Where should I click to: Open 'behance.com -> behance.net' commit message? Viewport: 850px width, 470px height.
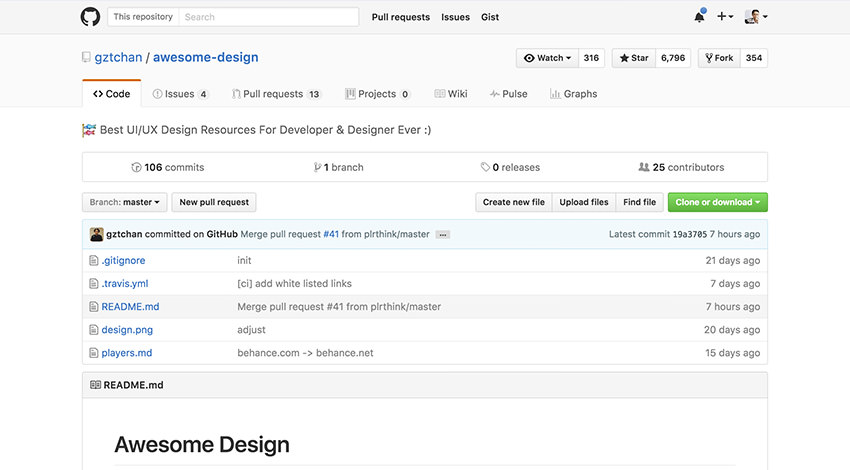[x=305, y=353]
